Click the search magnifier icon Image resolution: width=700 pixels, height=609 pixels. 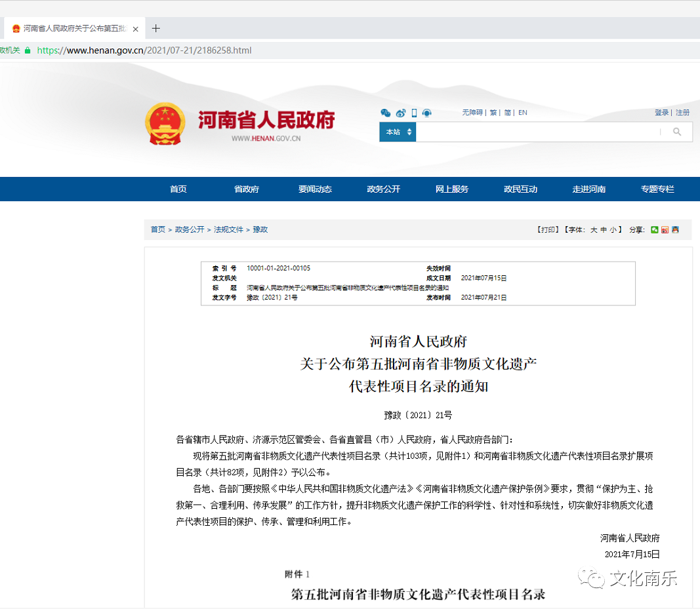[677, 132]
